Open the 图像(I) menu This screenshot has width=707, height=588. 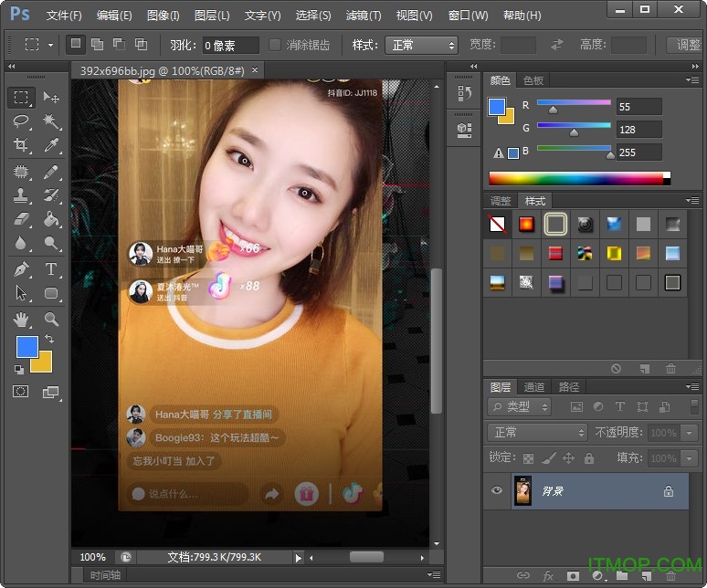click(163, 16)
